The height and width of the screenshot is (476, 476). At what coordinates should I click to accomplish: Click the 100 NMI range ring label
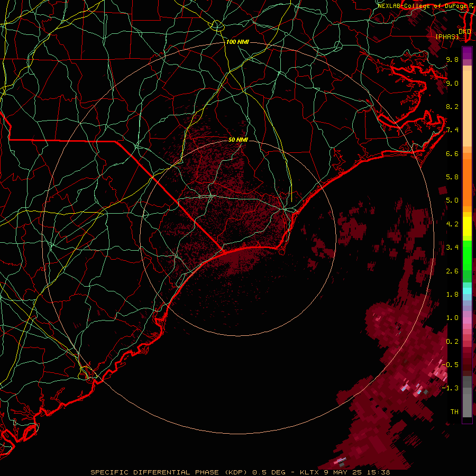click(237, 42)
